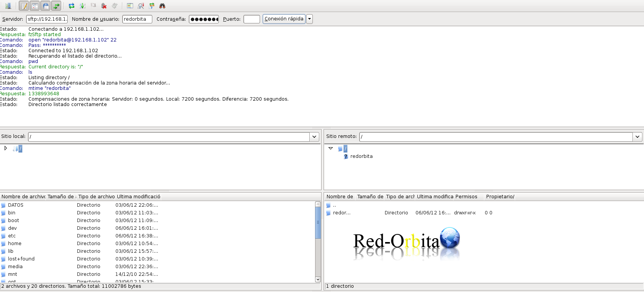This screenshot has width=644, height=292.
Task: Open the quickconnect history dropdown arrow
Action: (309, 19)
